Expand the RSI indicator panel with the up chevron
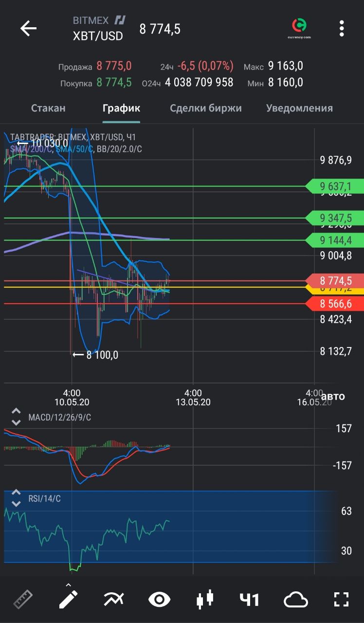The image size is (364, 623). 16,493
